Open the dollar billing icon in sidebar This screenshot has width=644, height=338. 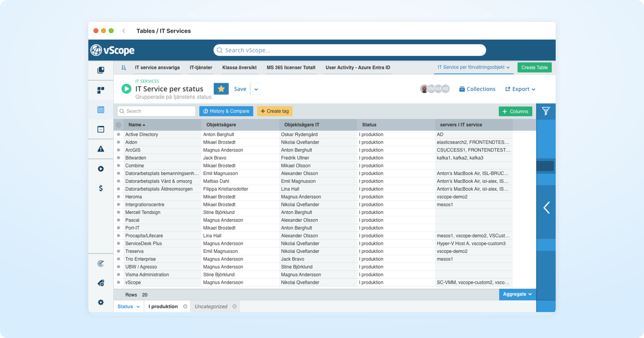coord(101,188)
